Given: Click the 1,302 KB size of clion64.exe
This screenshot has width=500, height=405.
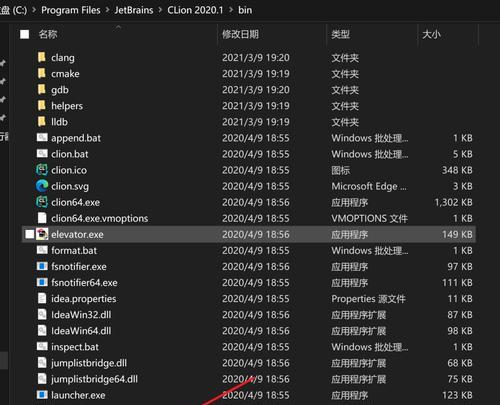Looking at the screenshot, I should click(453, 202).
